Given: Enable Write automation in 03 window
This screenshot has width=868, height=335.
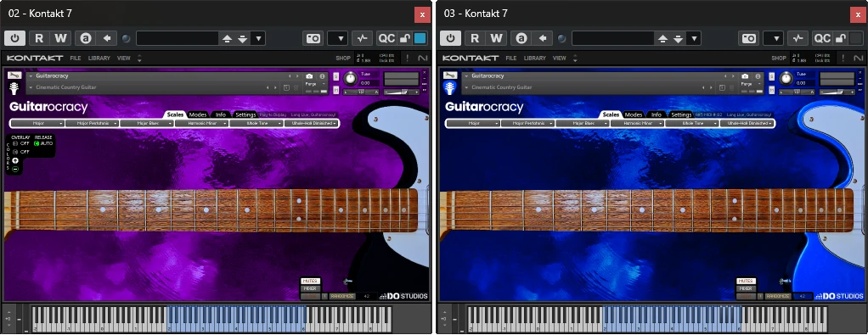Looking at the screenshot, I should pos(496,38).
